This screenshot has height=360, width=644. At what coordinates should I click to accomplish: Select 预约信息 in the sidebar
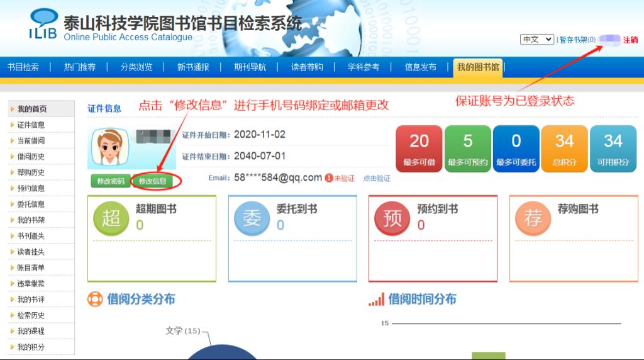[41, 188]
